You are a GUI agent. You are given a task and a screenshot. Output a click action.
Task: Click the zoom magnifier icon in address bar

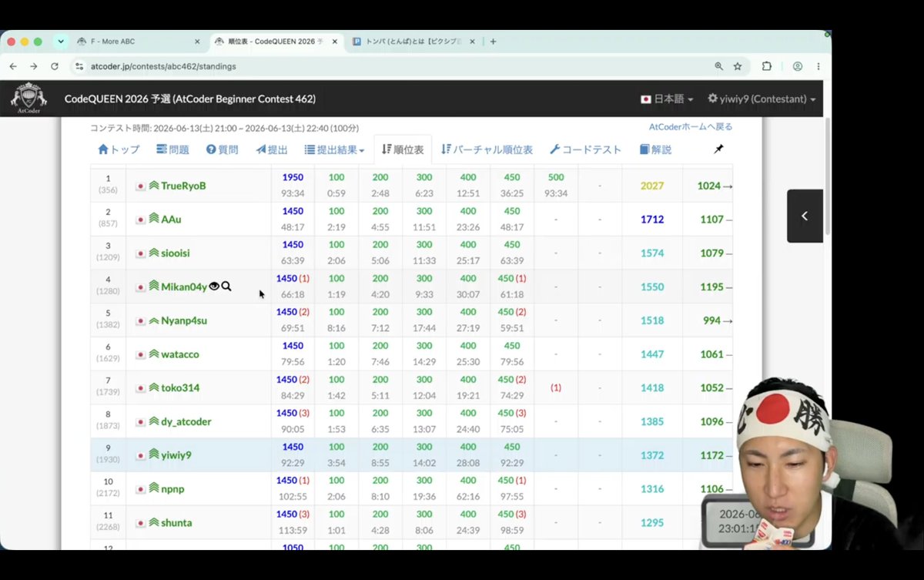718,66
